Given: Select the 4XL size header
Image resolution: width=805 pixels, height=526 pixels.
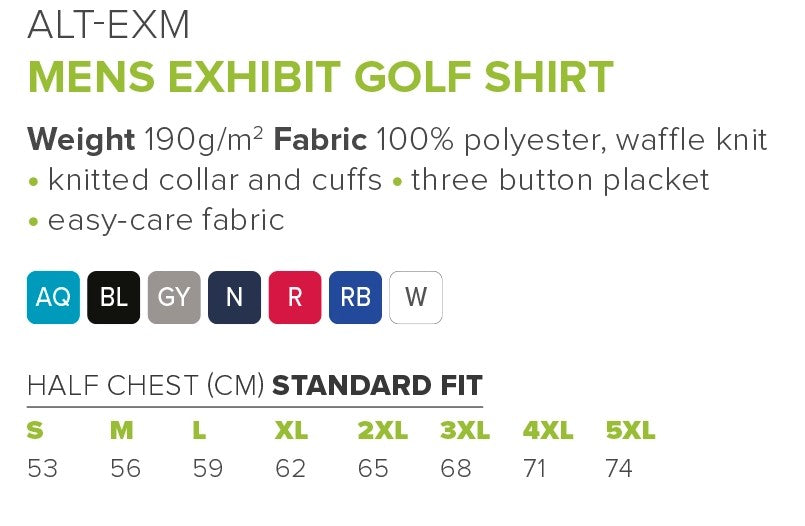Looking at the screenshot, I should (x=548, y=431).
